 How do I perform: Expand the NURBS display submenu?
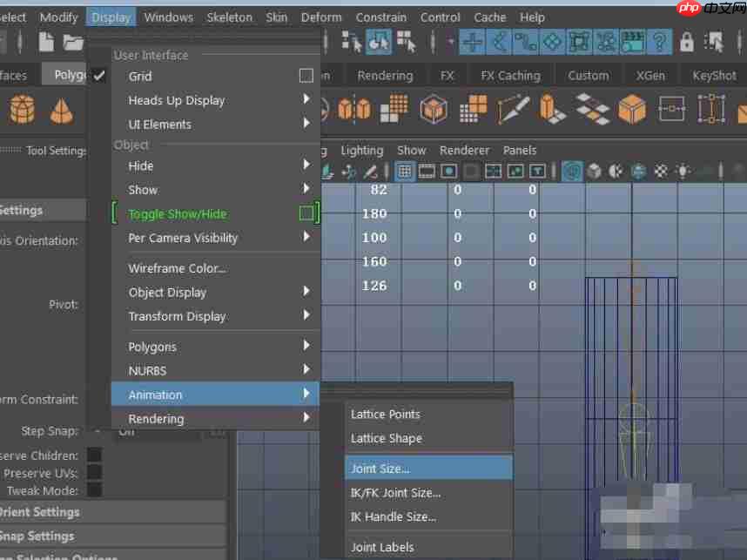pyautogui.click(x=216, y=370)
